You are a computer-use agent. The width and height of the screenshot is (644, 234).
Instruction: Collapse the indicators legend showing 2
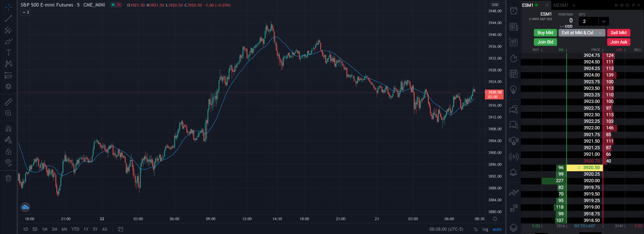coord(26,12)
